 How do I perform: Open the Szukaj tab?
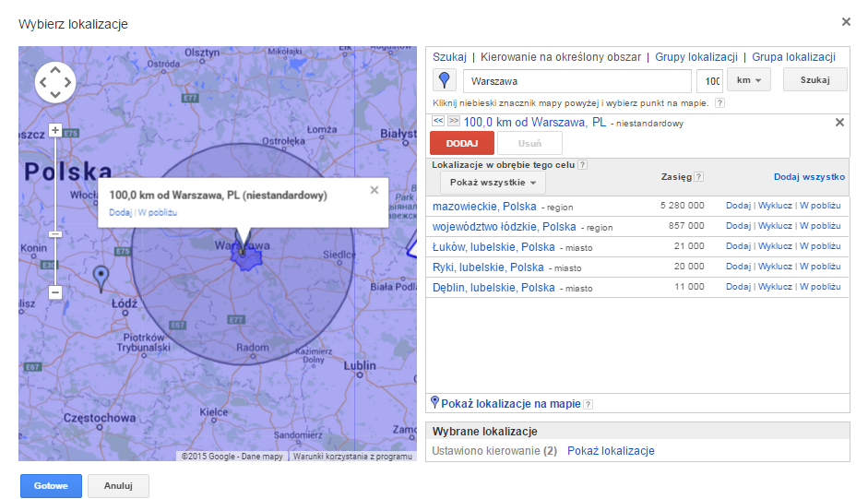click(x=449, y=57)
